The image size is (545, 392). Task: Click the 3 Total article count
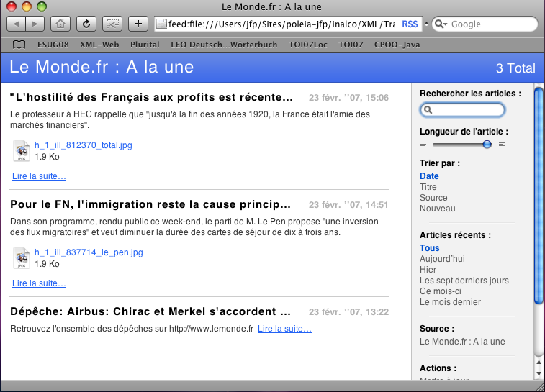[x=515, y=68]
